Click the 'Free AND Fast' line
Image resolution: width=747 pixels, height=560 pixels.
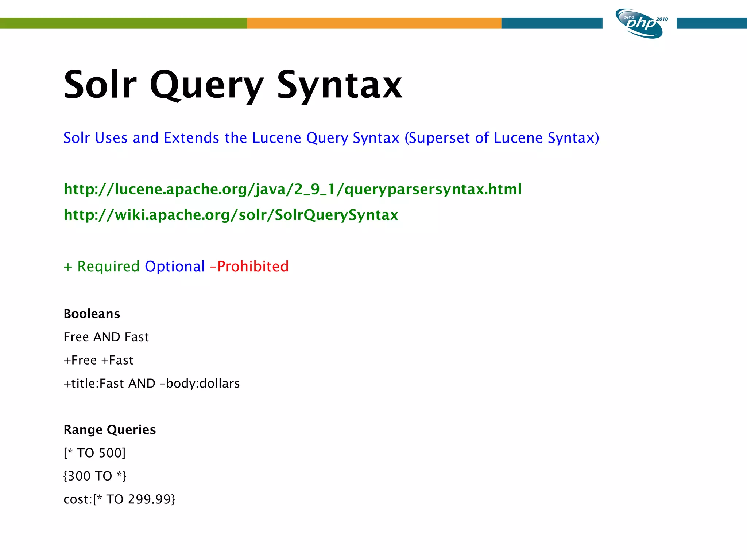coord(106,337)
